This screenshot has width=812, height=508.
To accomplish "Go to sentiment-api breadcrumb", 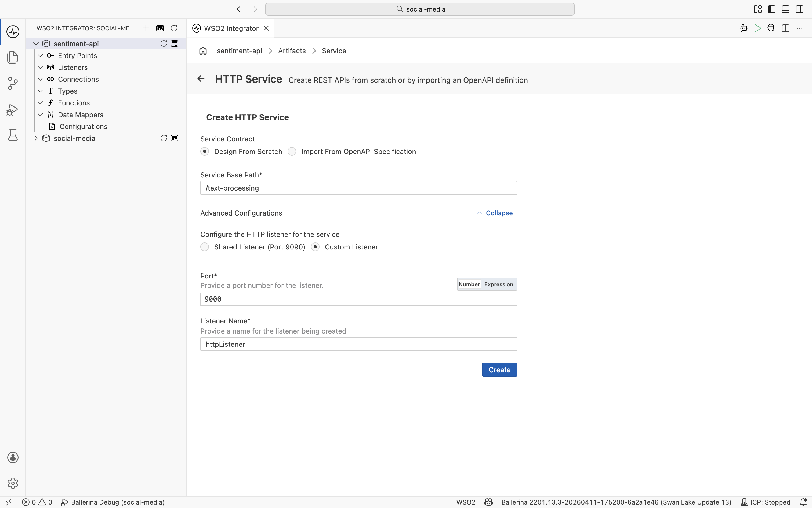I will [x=239, y=51].
